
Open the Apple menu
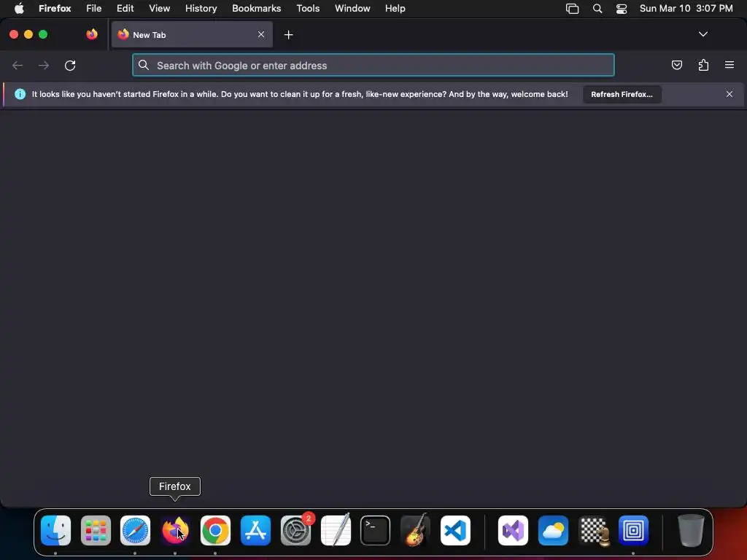[x=19, y=8]
